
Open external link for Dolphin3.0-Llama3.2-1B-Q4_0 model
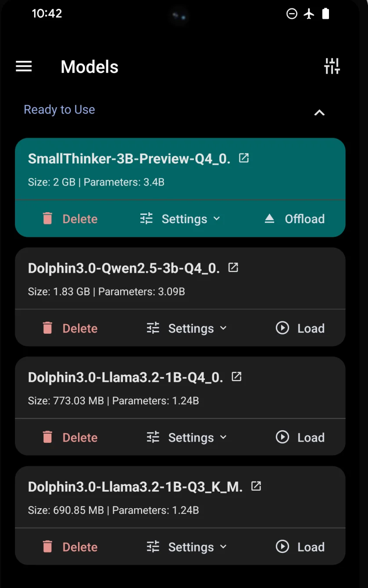pos(236,377)
